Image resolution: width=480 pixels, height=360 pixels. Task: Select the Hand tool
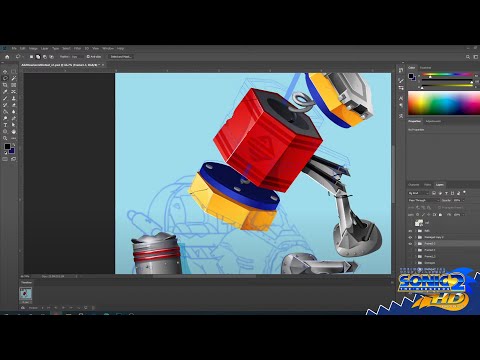coord(14,132)
